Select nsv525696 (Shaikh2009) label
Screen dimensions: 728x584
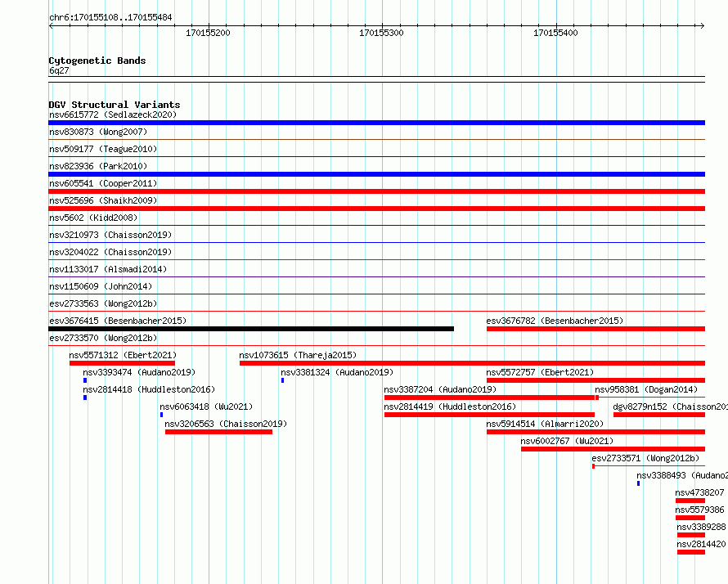pyautogui.click(x=103, y=200)
